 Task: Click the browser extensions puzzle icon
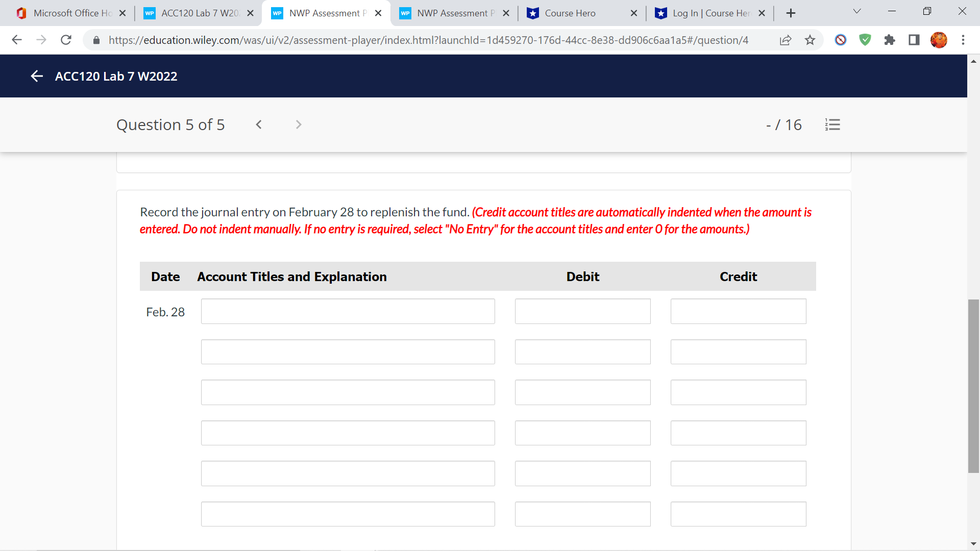(x=890, y=40)
